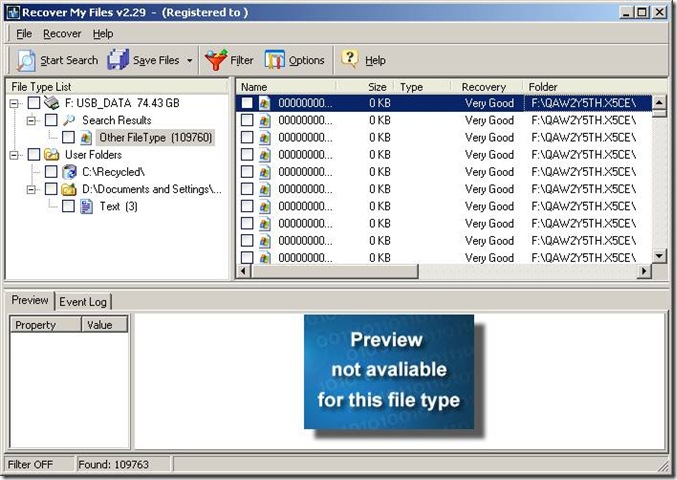
Task: Click the Options toolbar icon
Action: coord(275,60)
